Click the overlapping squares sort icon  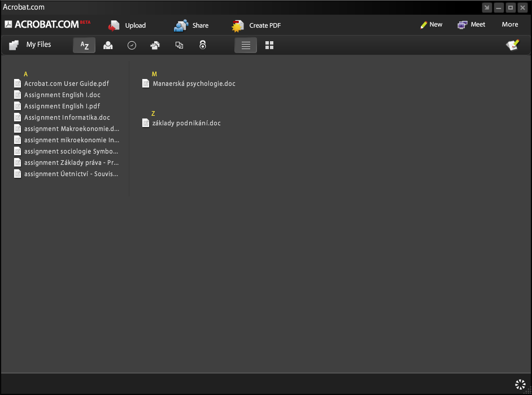point(179,45)
